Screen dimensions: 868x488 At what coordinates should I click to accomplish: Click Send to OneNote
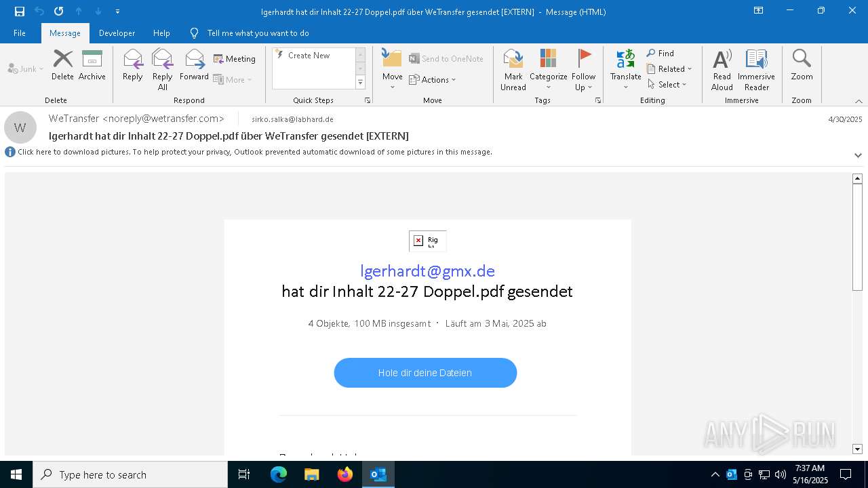pyautogui.click(x=446, y=59)
